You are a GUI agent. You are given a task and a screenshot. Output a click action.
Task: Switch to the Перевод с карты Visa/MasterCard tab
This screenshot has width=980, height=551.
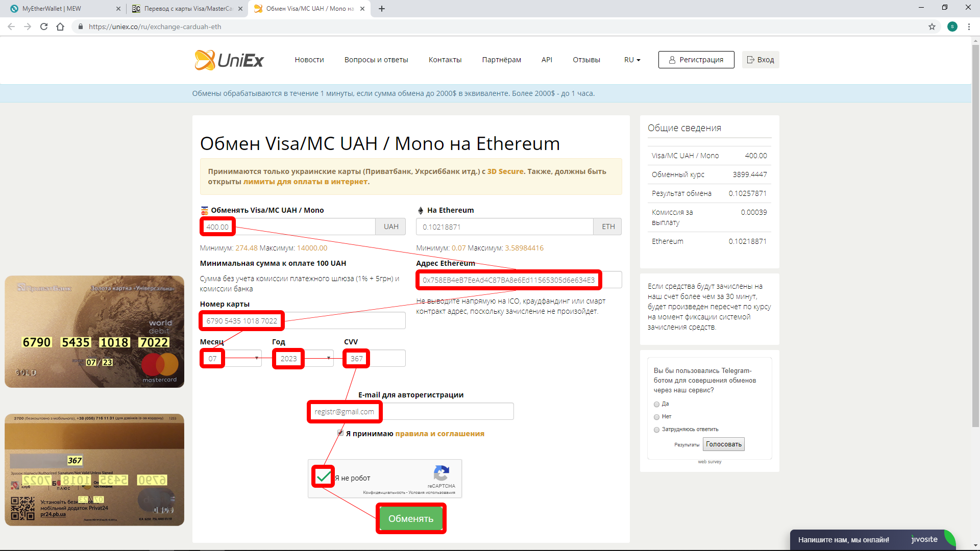tap(187, 9)
